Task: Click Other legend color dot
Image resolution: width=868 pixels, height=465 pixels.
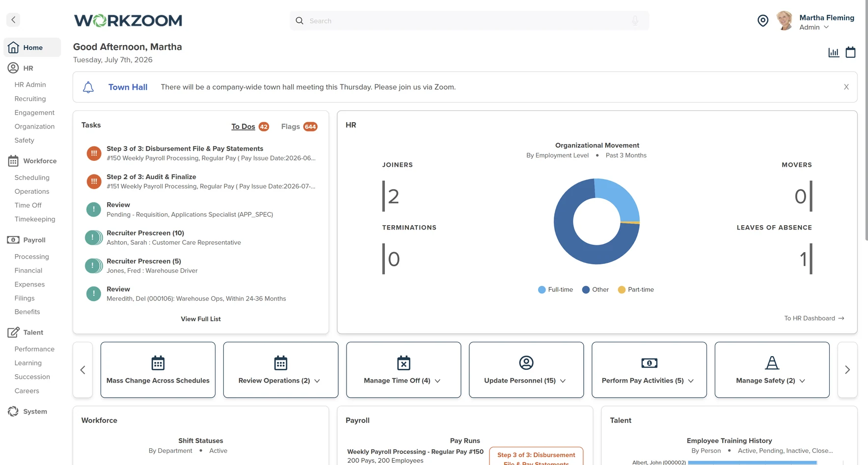Action: click(x=586, y=290)
